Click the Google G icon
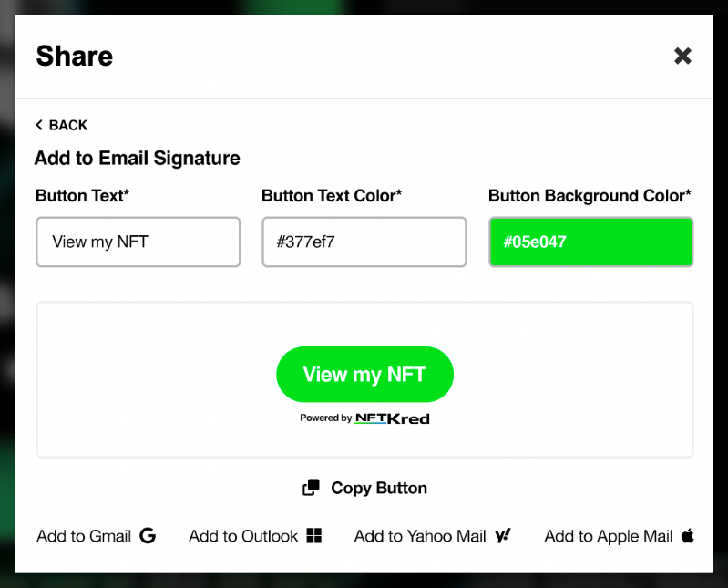This screenshot has width=728, height=588. click(148, 536)
